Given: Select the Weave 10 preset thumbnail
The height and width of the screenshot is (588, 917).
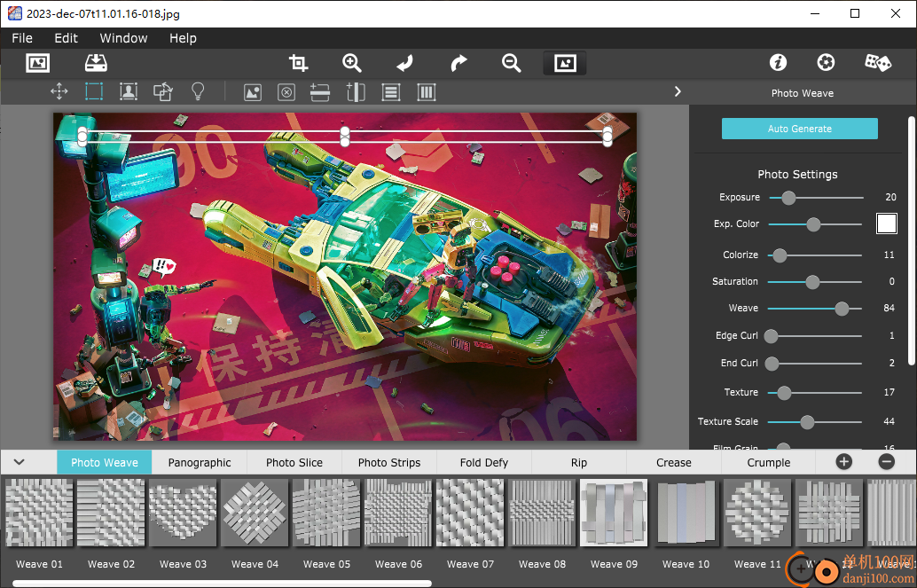Looking at the screenshot, I should (686, 513).
